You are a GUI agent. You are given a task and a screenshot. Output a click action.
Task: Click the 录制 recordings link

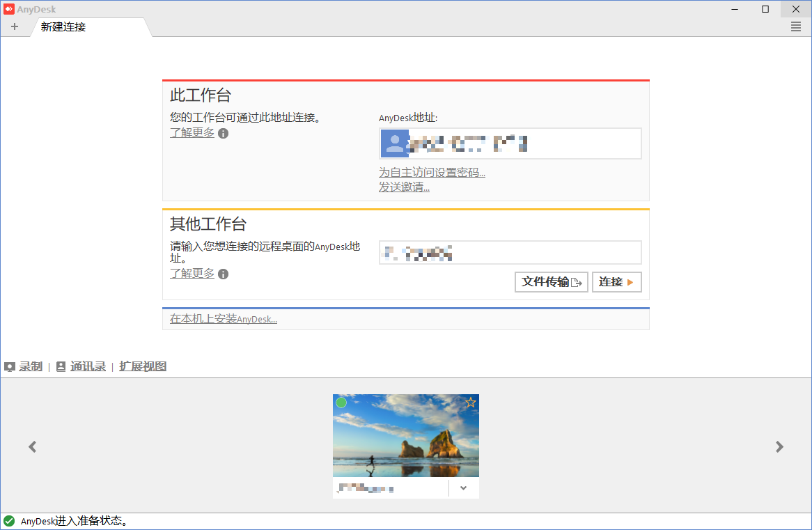[x=31, y=366]
